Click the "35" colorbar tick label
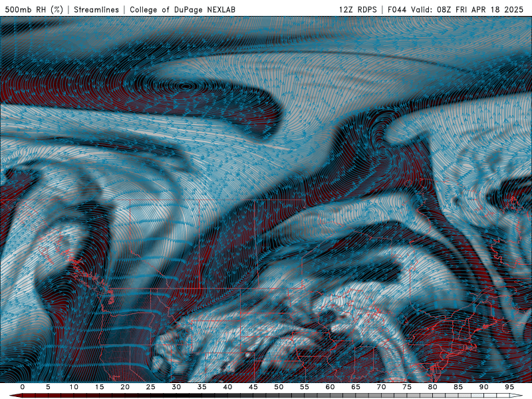Screen dimensions: 532x399 [x=202, y=387]
